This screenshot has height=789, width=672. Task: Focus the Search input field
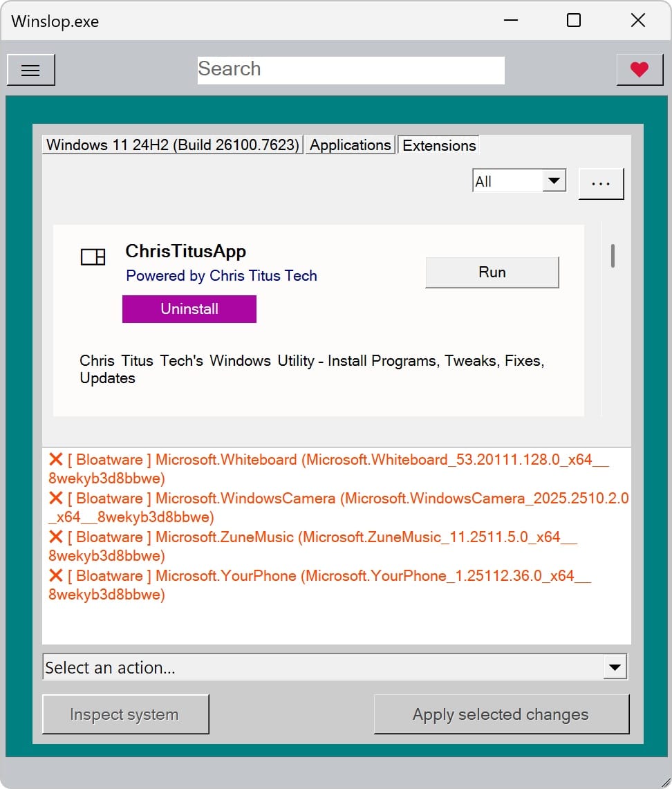point(351,70)
